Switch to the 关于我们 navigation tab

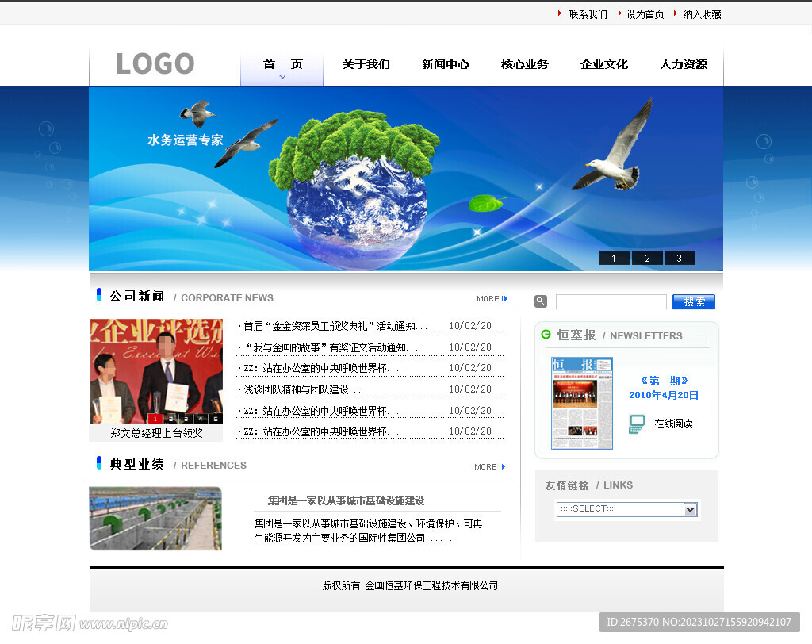(366, 64)
